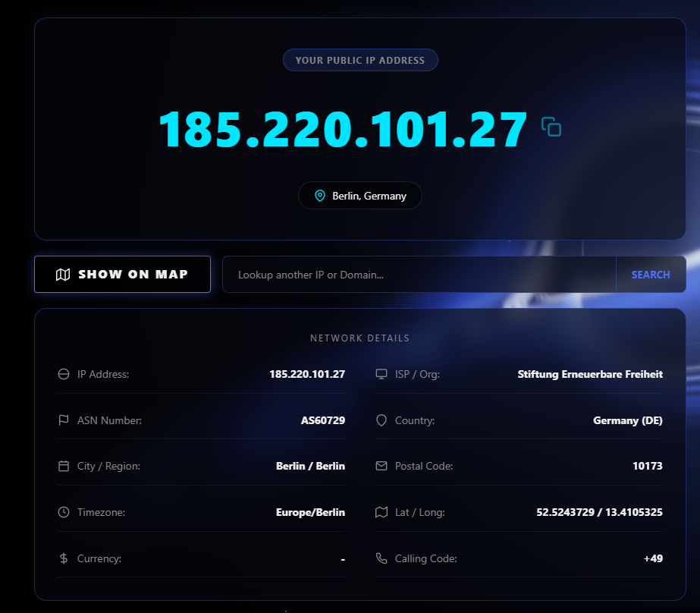This screenshot has width=700, height=613.
Task: Click the Calling Code phone icon
Action: [381, 558]
